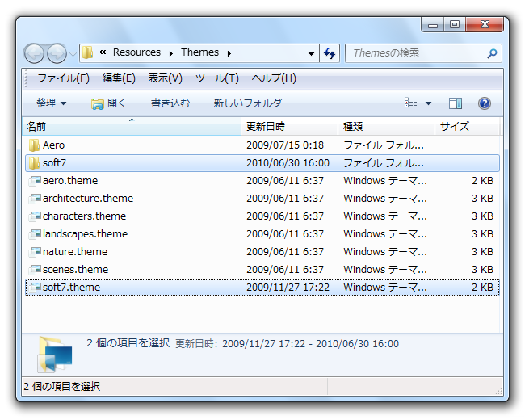Open help with the question mark icon

coord(485,103)
